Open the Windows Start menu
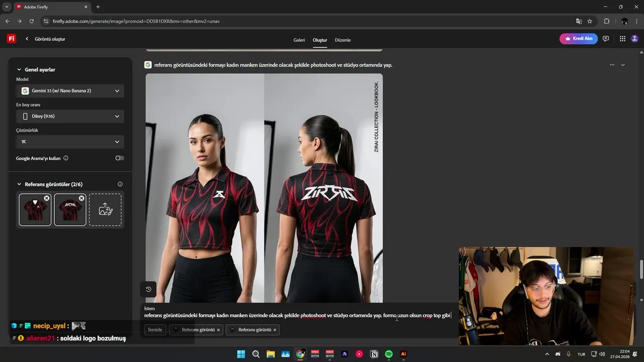Viewport: 644px width, 362px height. click(x=241, y=354)
